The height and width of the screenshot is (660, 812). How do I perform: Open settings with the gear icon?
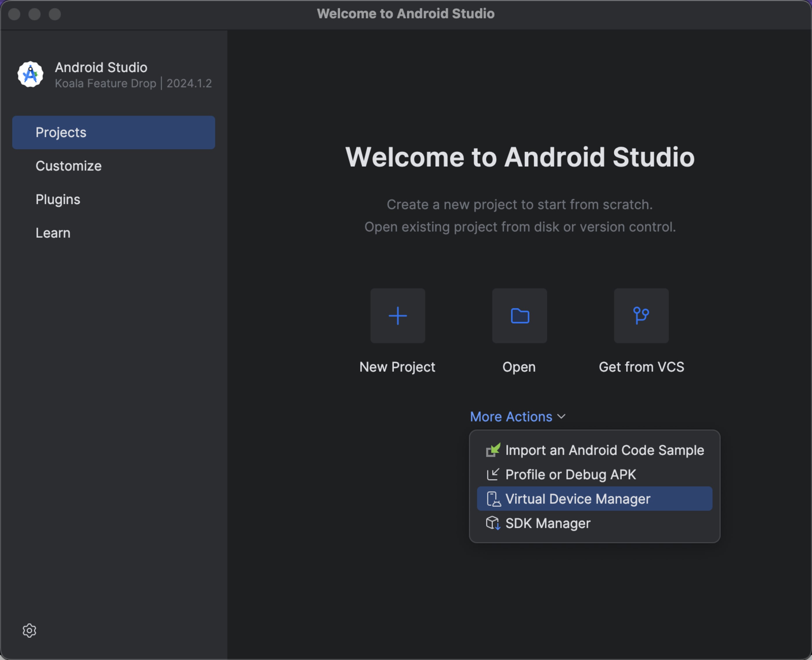[x=29, y=630]
